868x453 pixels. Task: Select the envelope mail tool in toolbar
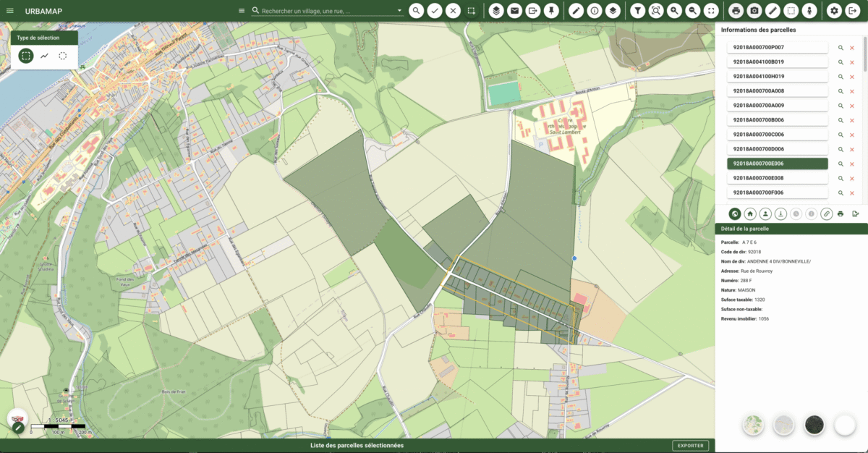click(x=515, y=10)
